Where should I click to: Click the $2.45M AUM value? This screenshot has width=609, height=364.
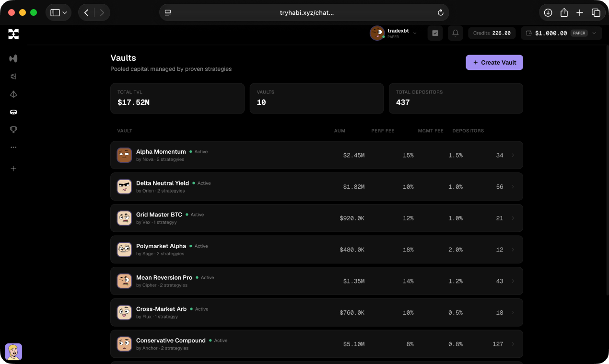point(354,155)
